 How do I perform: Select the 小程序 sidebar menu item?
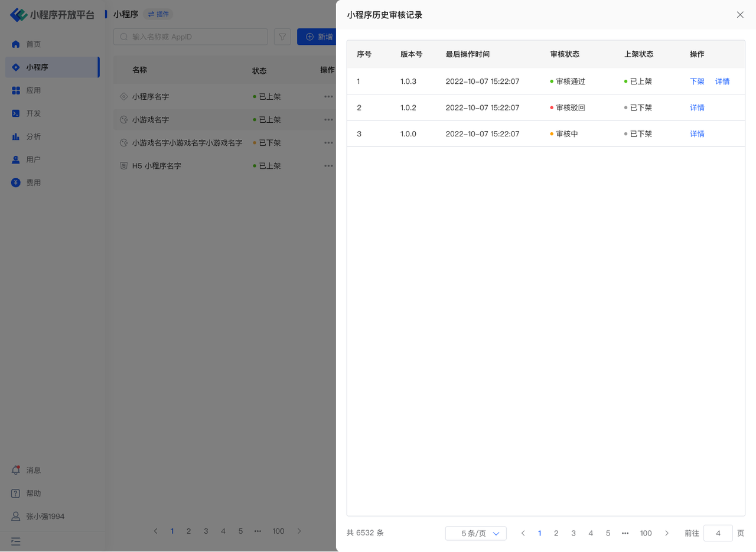point(51,67)
